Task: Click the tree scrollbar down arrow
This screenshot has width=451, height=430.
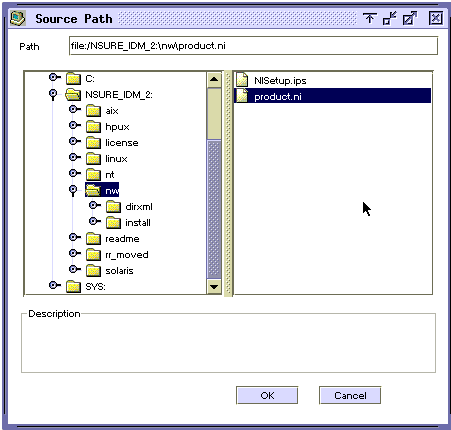Action: (214, 286)
